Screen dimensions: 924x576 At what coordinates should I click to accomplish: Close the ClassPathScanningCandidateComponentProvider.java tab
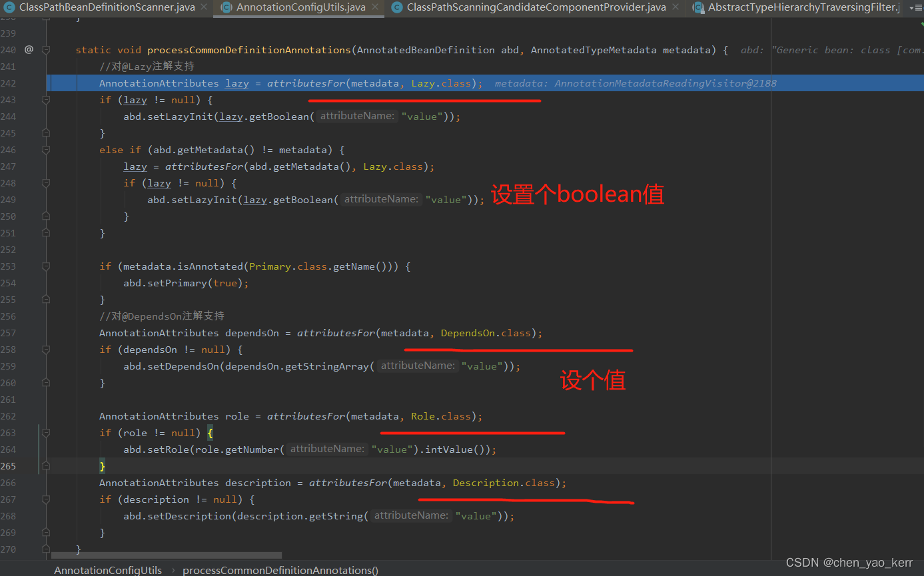[676, 7]
